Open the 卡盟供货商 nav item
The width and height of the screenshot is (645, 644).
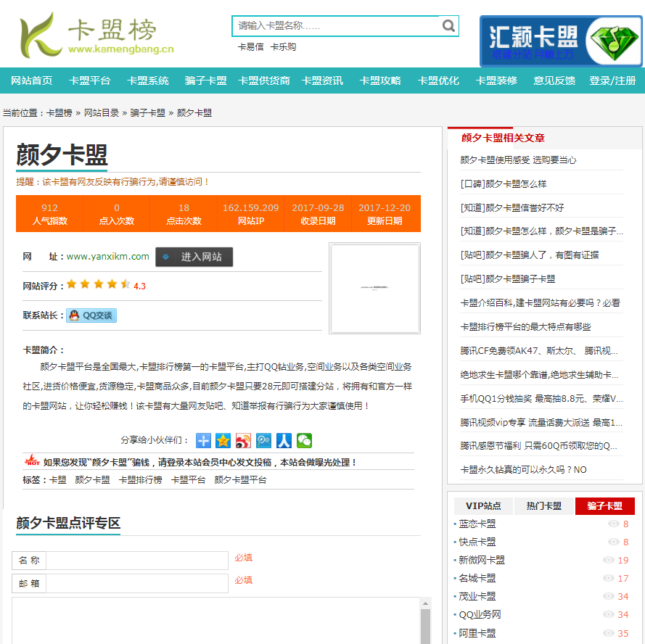264,80
